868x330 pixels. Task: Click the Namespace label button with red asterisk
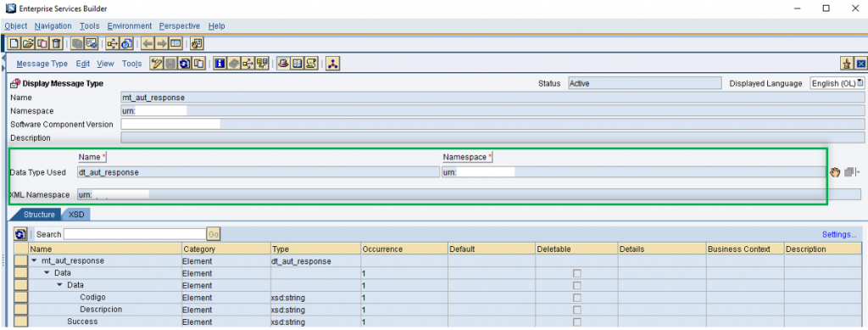[x=468, y=158]
